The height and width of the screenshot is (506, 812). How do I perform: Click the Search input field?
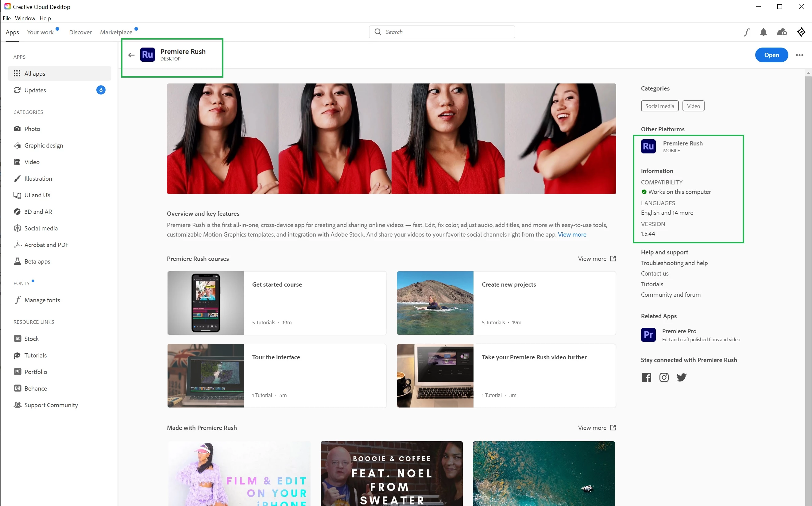click(442, 32)
